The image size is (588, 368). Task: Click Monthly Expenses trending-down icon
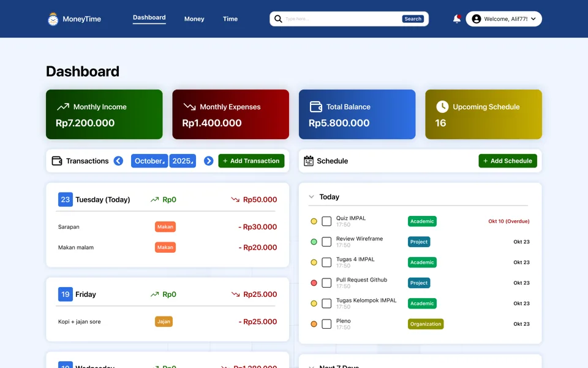pos(189,107)
